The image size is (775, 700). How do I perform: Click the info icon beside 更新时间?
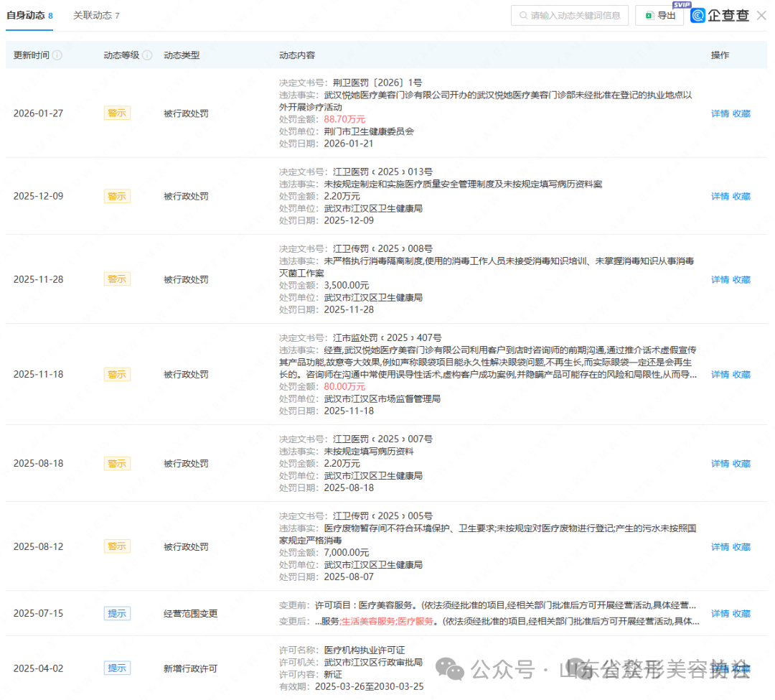point(57,55)
